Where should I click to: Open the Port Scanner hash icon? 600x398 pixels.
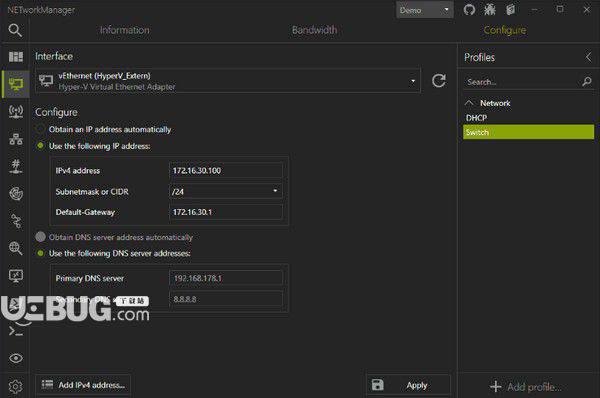[16, 166]
